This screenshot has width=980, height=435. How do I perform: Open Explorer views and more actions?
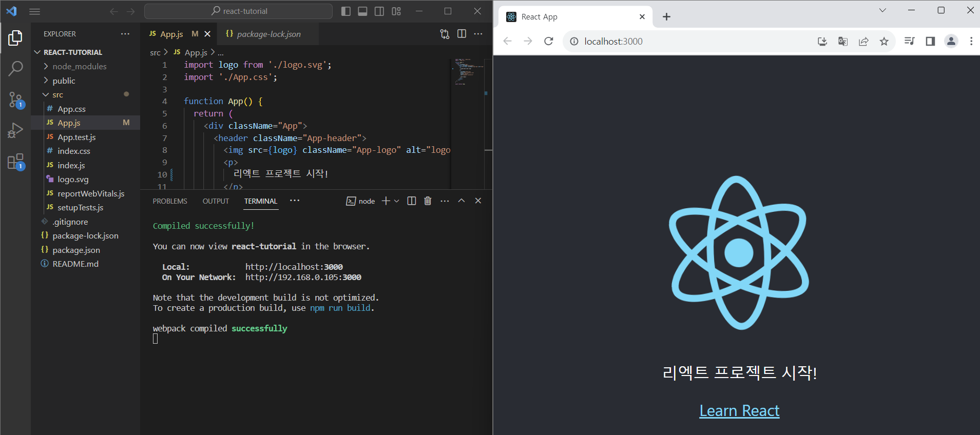coord(125,34)
